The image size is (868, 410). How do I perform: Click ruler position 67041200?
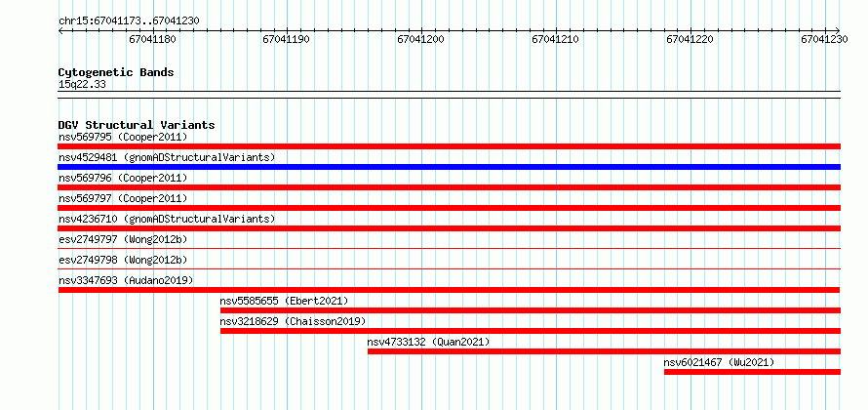(x=421, y=39)
